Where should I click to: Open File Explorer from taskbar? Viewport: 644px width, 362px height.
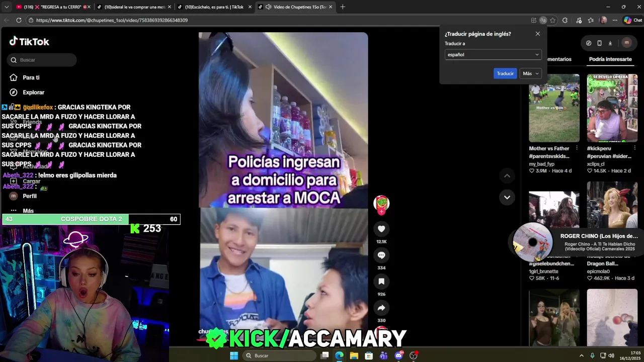354,355
